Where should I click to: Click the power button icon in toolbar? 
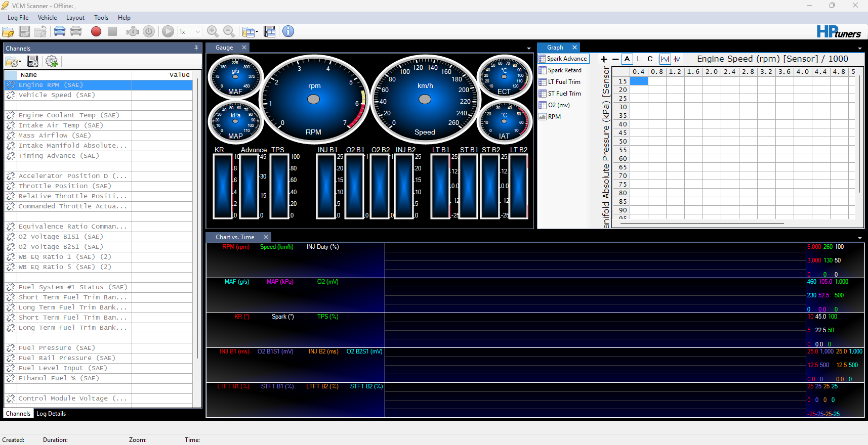point(149,31)
